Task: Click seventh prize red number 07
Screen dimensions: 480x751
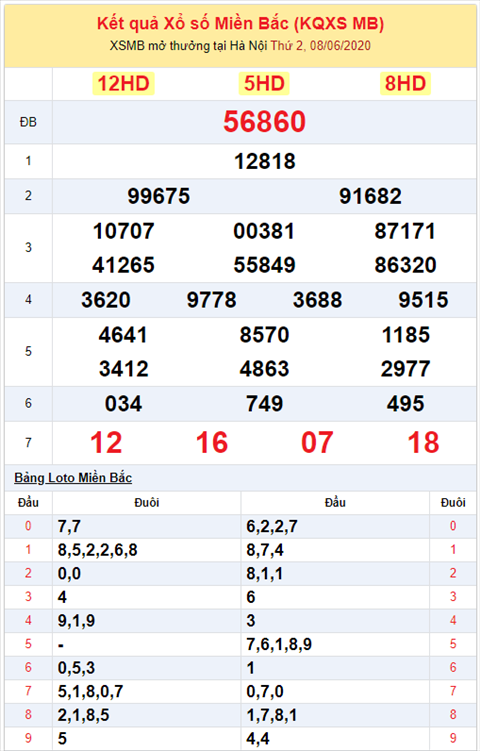Action: [x=317, y=443]
